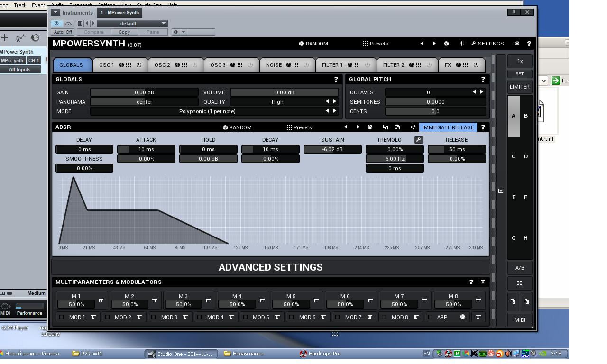Click the top RANDOM button
This screenshot has width=607, height=364.
313,44
